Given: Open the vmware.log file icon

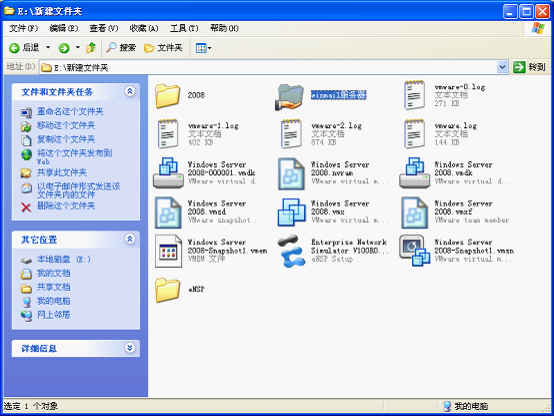Looking at the screenshot, I should point(414,134).
